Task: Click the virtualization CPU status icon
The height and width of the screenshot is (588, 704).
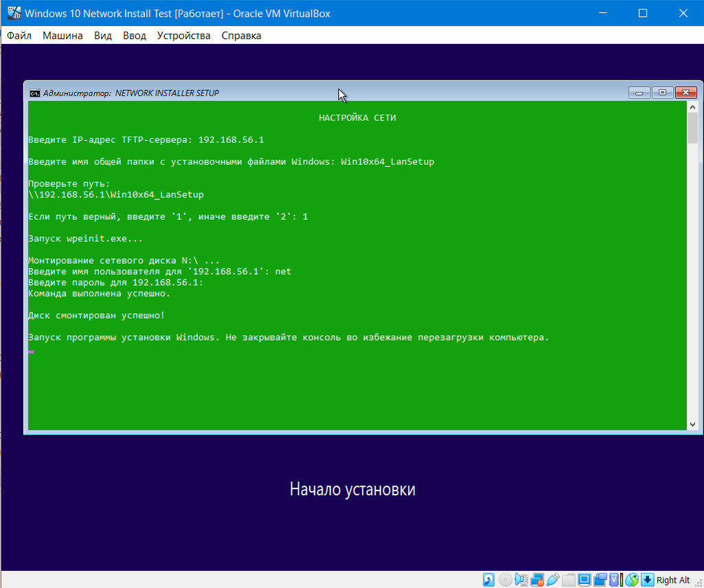Action: tap(615, 580)
